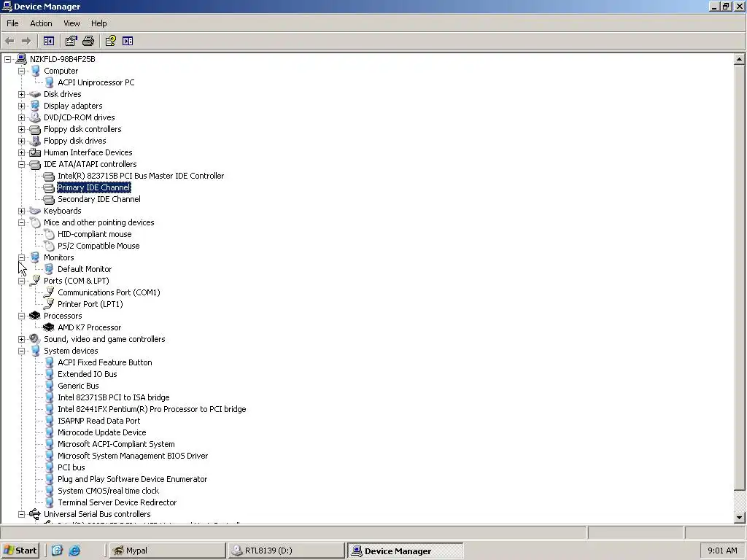This screenshot has height=560, width=747.
Task: Launch Internet Explorer from quick launch
Action: pyautogui.click(x=74, y=551)
